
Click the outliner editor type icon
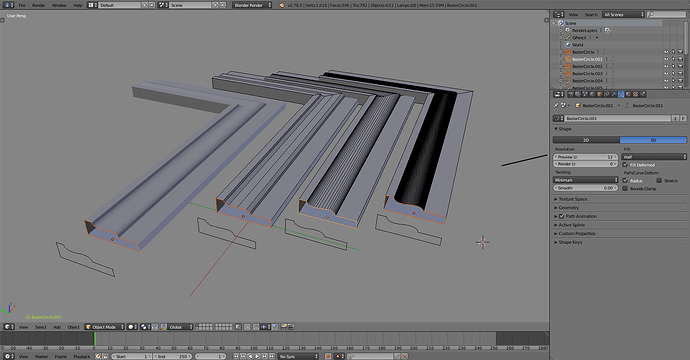click(x=559, y=15)
